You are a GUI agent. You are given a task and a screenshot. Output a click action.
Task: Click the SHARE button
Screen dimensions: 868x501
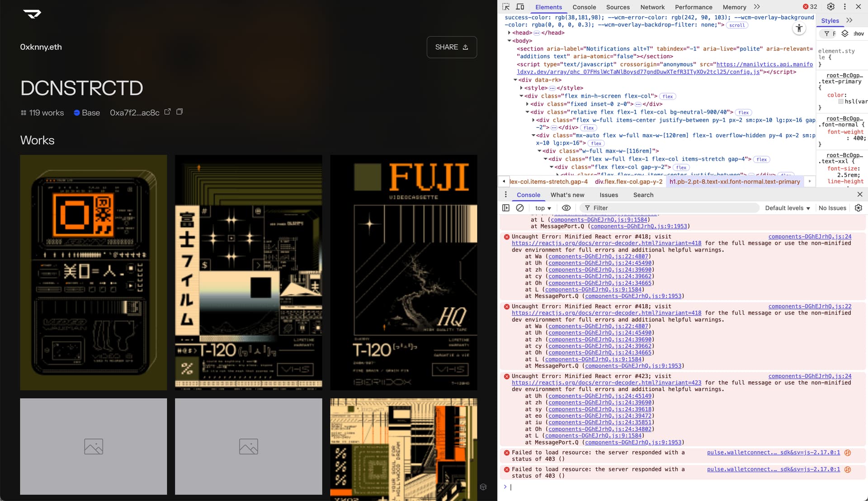[x=452, y=47]
